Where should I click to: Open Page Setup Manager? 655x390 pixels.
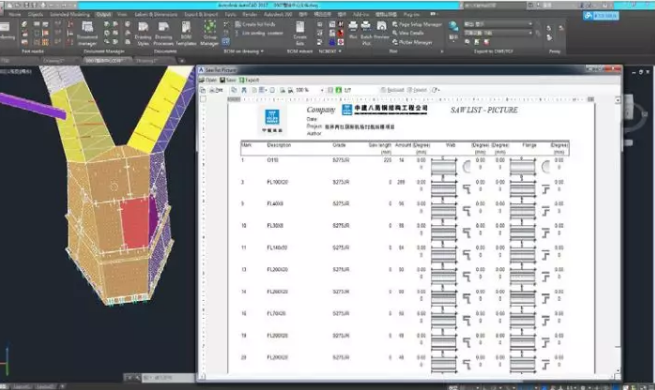(x=416, y=24)
